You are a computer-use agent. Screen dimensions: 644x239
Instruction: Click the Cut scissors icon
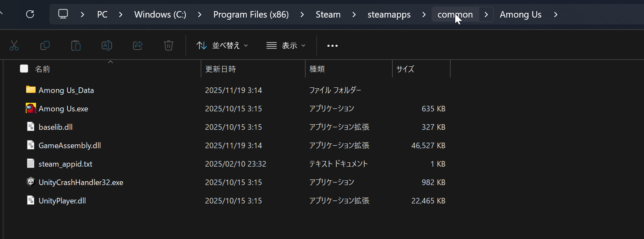[14, 45]
